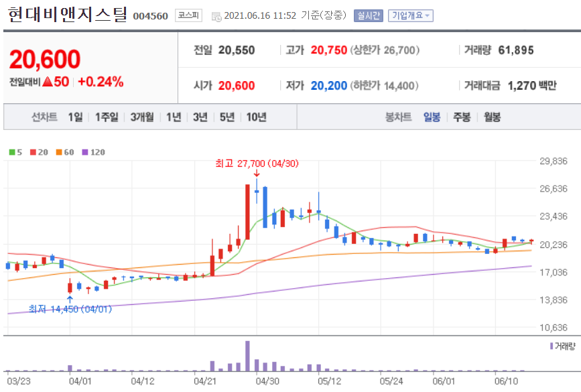Screen dimensions: 581x392
Task: Select the 1년 line chart tab
Action: (x=174, y=117)
